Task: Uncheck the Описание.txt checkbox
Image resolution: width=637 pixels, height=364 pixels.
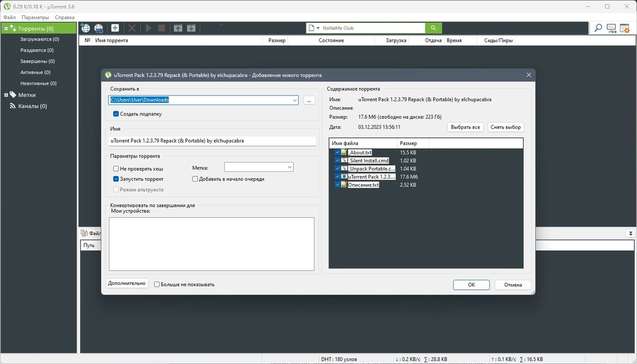Action: (x=338, y=185)
